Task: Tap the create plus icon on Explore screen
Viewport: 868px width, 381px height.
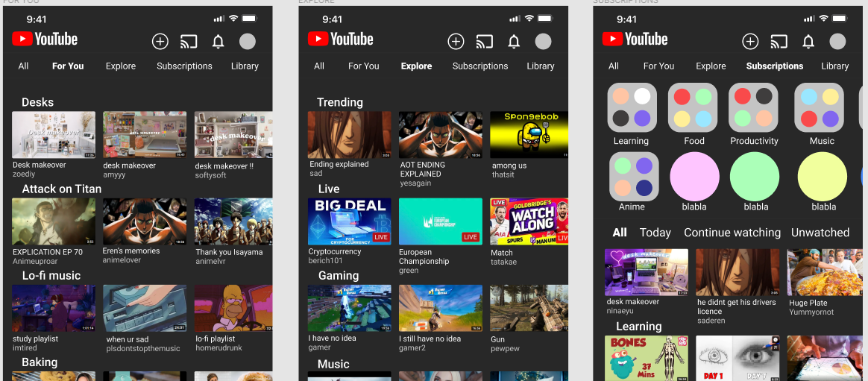Action: coord(456,42)
